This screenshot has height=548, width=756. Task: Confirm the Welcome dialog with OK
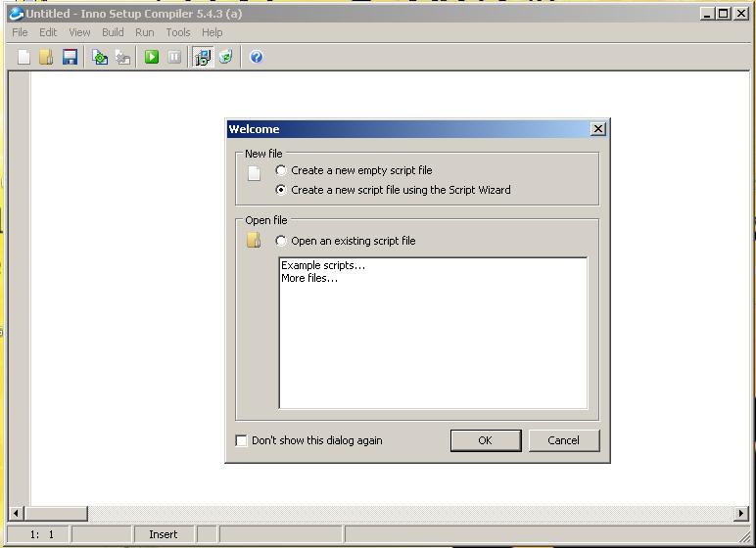486,440
